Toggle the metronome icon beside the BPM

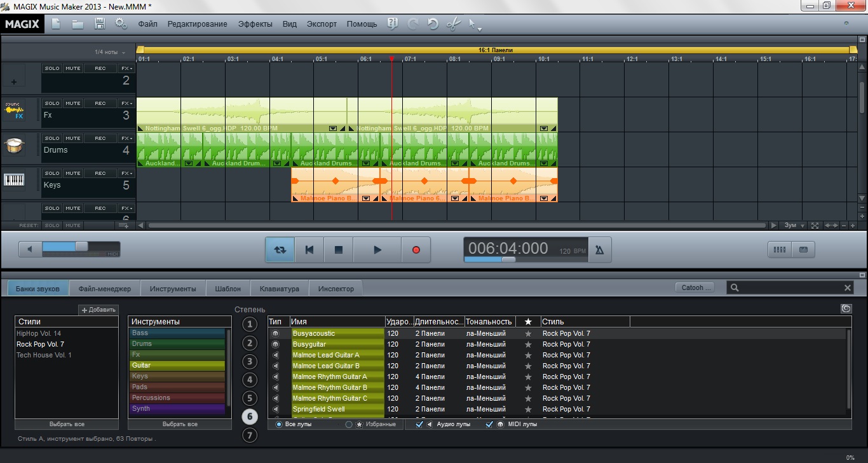[x=599, y=250]
